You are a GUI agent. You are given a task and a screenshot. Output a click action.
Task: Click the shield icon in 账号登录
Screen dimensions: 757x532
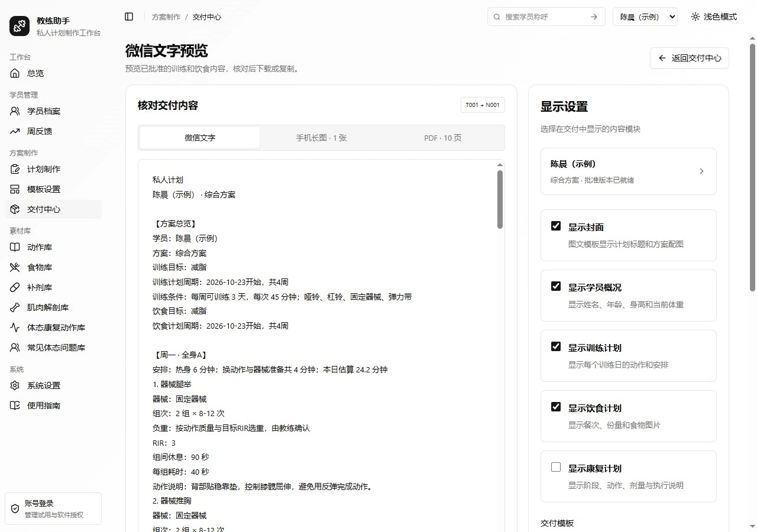[x=15, y=509]
